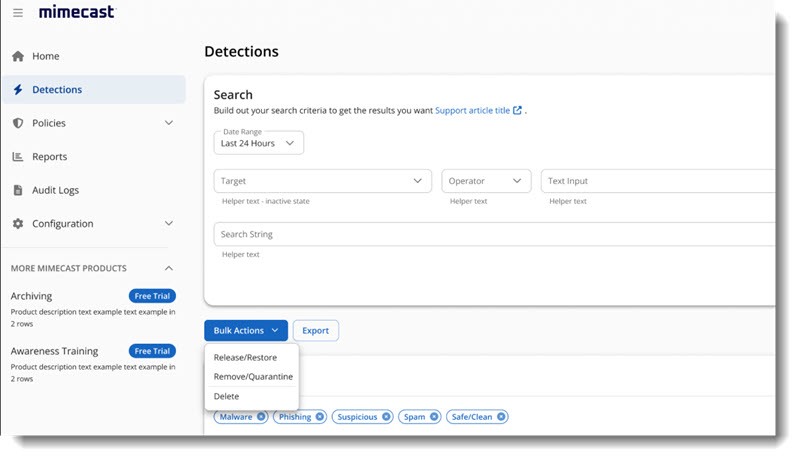Open the hamburger navigation menu
800x460 pixels.
pos(18,13)
